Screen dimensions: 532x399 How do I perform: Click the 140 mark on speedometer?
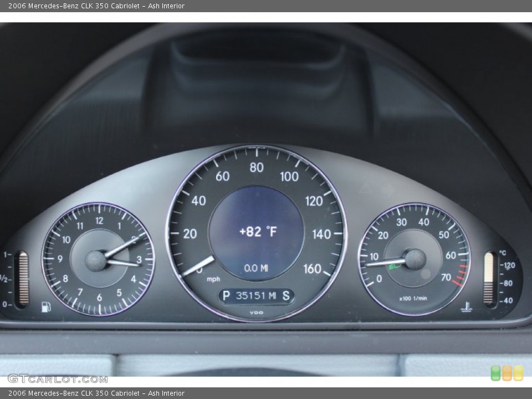(321, 234)
